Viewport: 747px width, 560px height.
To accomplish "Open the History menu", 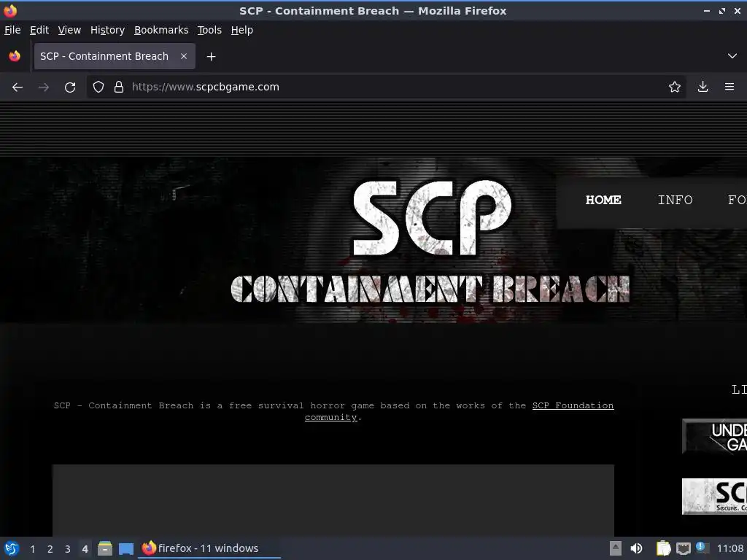I will [x=108, y=30].
